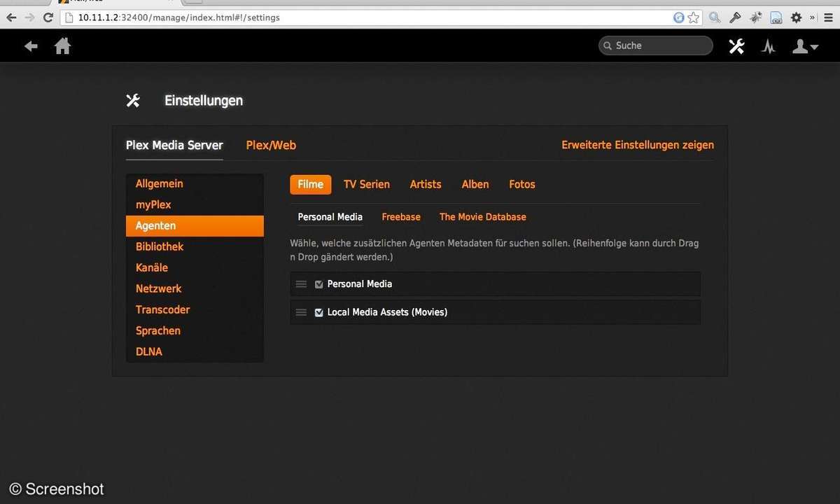
Task: Click the blue document extension icon
Action: pyautogui.click(x=776, y=17)
